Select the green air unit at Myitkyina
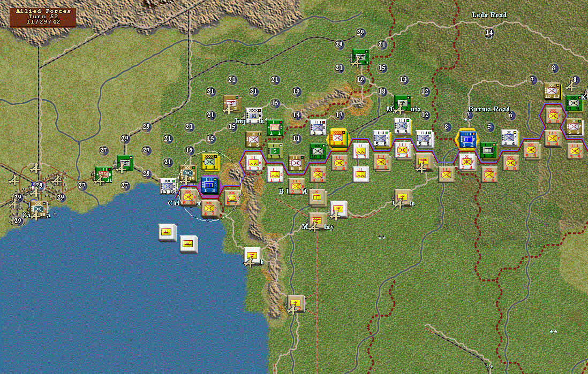 tap(402, 104)
